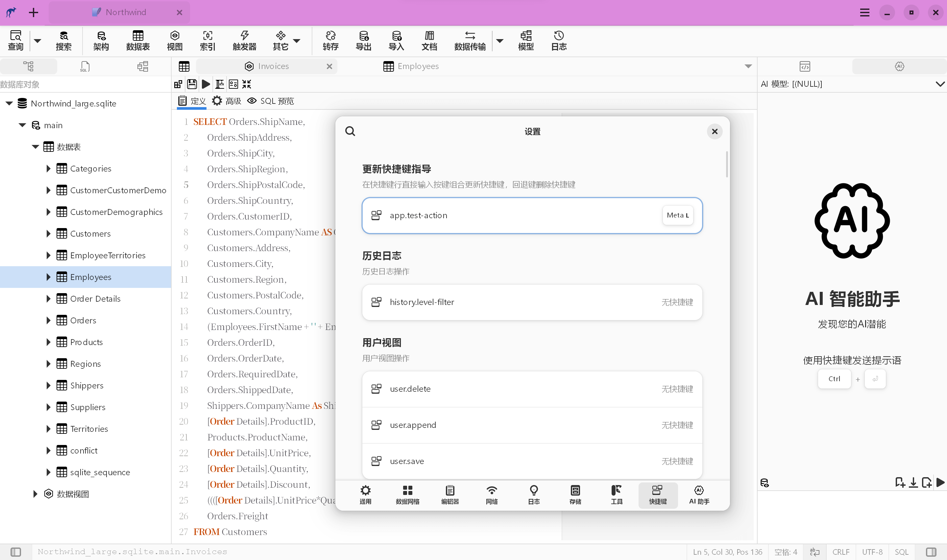Click the 导出 export toolbar icon
Screen dimensions: 947x560
pos(363,40)
